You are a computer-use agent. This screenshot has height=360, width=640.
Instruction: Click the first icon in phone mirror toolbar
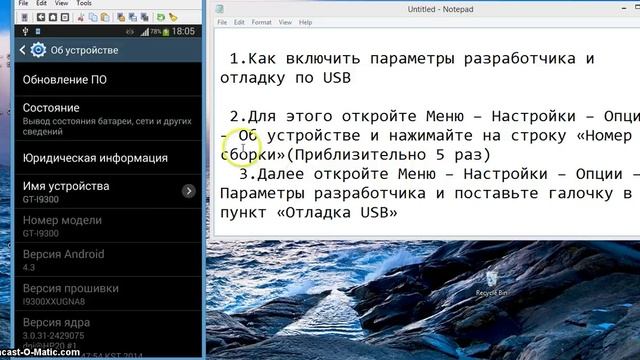click(x=24, y=17)
